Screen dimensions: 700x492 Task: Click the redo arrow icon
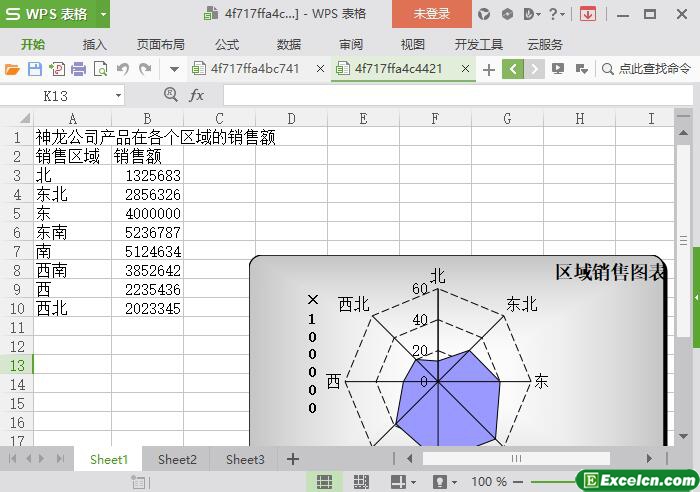tap(145, 69)
